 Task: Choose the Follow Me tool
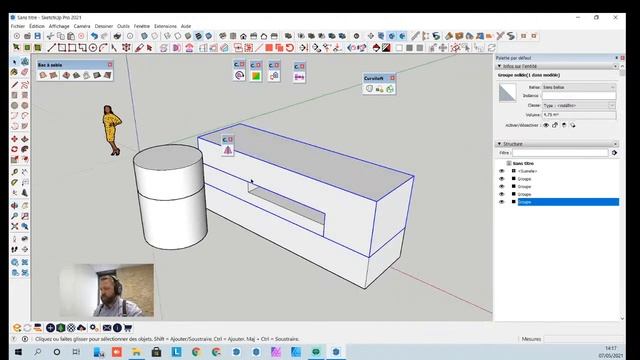(x=25, y=149)
